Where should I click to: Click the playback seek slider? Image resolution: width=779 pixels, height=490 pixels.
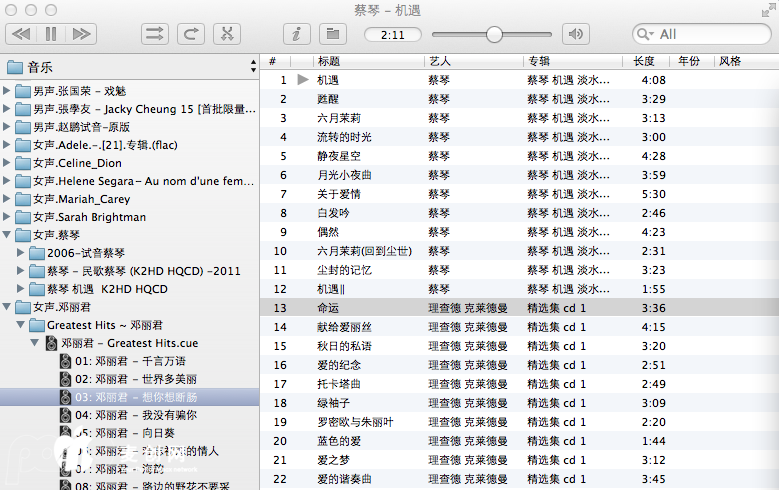(493, 34)
